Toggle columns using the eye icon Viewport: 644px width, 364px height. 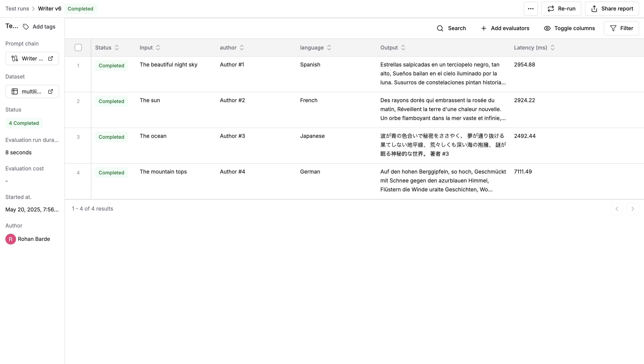pos(547,28)
